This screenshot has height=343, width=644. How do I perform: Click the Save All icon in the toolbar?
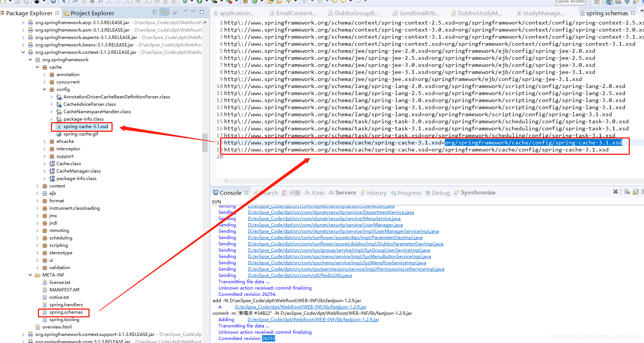pos(26,2)
